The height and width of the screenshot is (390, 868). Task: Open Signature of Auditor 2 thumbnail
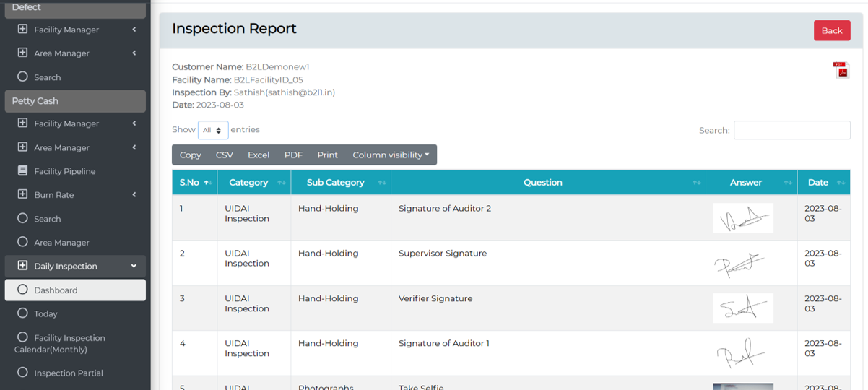point(743,217)
